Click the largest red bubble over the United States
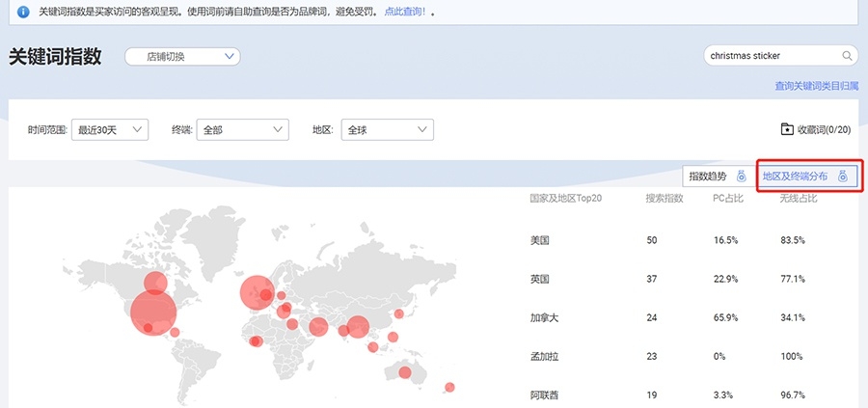Image resolution: width=868 pixels, height=408 pixels. 152,312
